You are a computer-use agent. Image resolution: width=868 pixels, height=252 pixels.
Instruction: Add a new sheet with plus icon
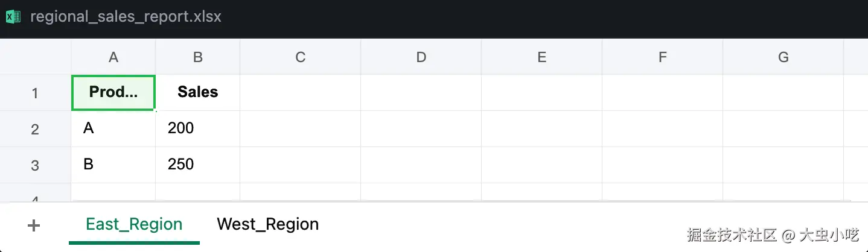coord(34,225)
